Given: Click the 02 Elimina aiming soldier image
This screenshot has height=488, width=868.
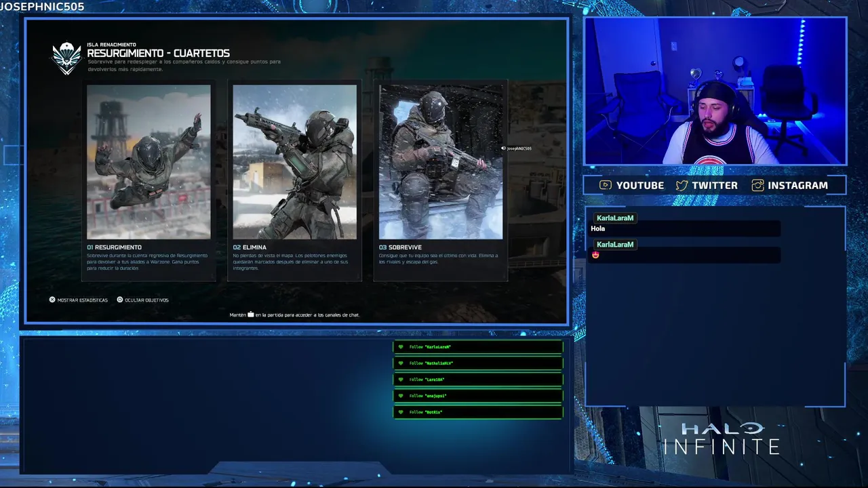Looking at the screenshot, I should (x=295, y=162).
